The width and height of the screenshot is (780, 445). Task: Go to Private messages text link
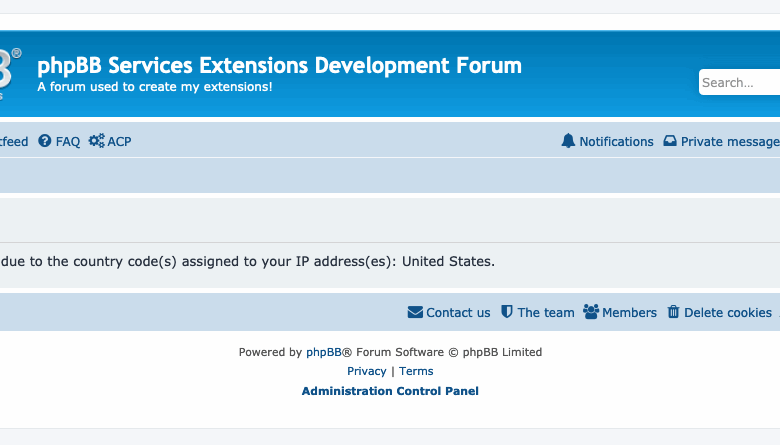[730, 142]
